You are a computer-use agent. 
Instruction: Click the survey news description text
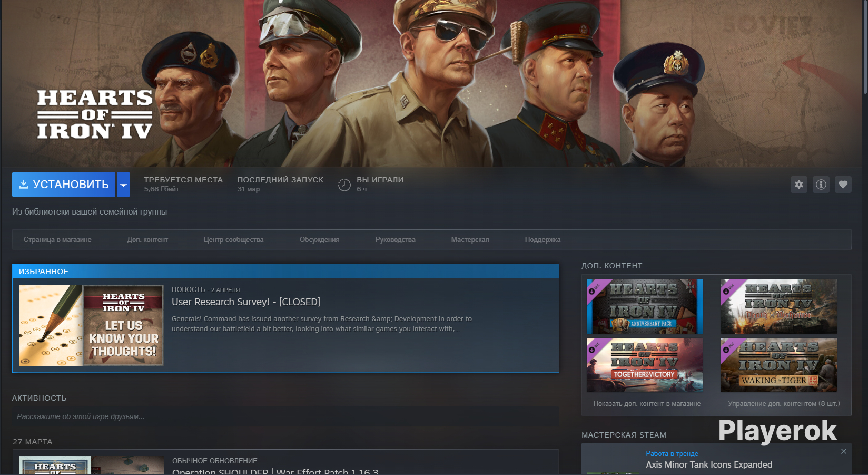(322, 324)
